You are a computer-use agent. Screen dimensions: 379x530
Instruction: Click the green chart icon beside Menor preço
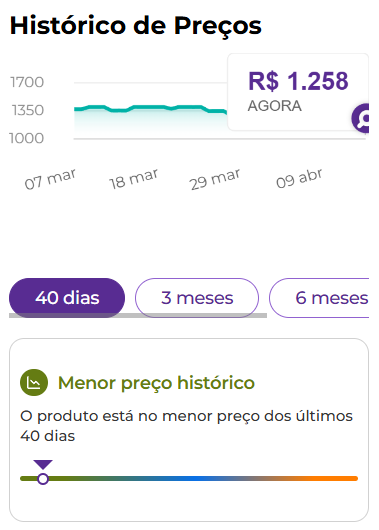34,382
